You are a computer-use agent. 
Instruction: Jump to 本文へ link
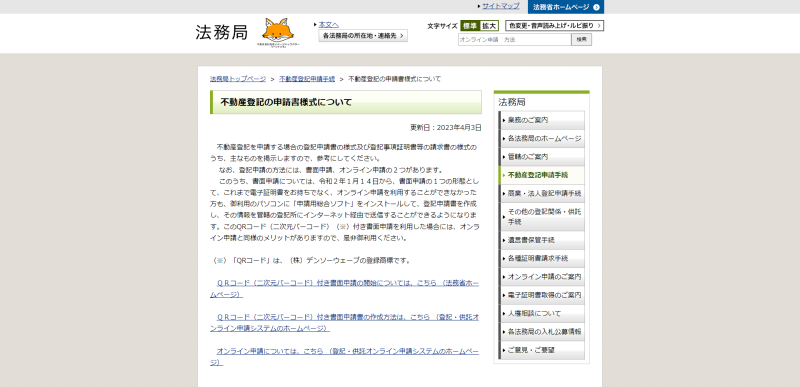click(329, 24)
